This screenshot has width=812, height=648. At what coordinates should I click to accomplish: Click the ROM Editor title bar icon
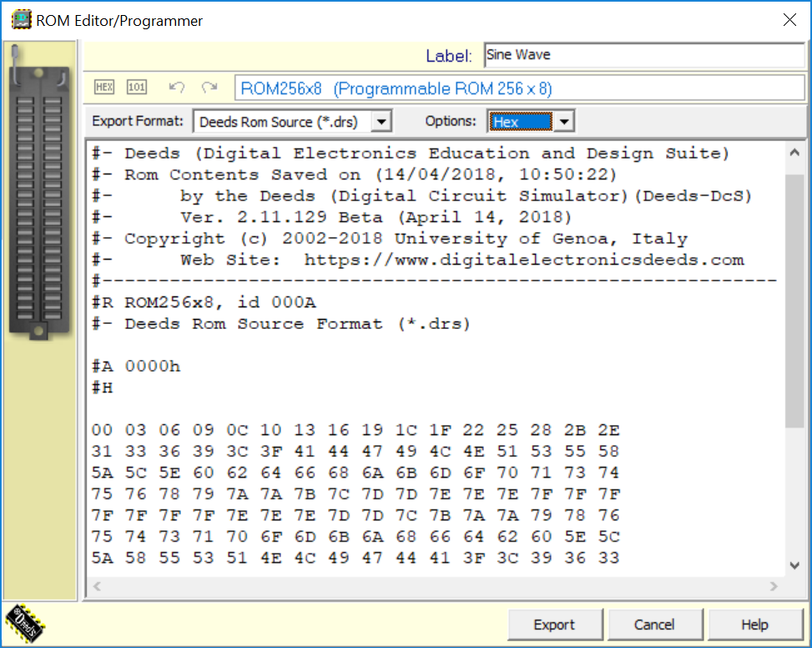tap(21, 20)
